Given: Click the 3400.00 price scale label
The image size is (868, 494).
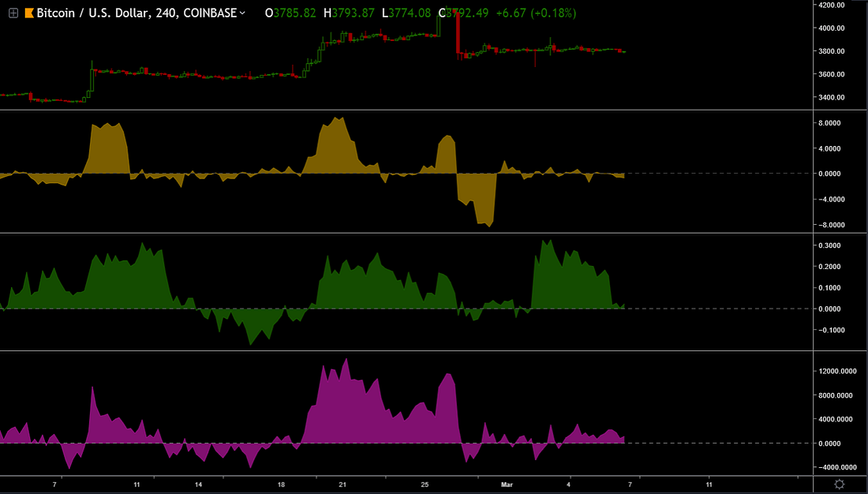Looking at the screenshot, I should 831,98.
